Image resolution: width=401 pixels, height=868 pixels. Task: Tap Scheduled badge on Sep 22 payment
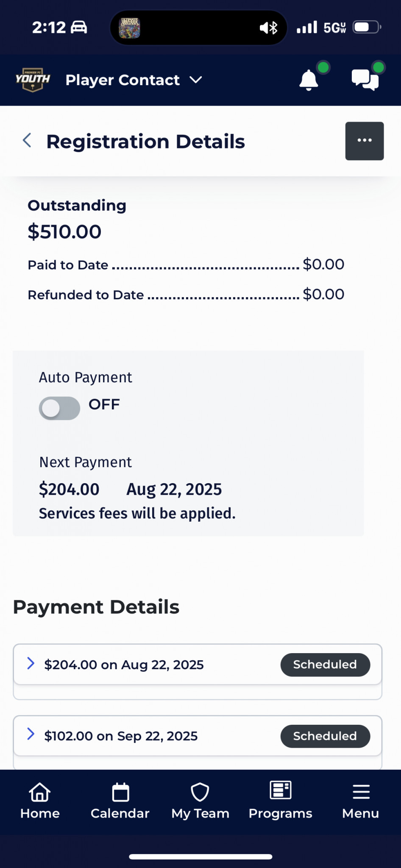(325, 736)
